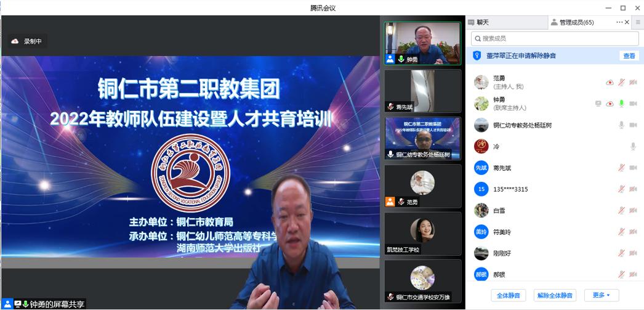
Task: Click the 搜索成员 search field
Action: click(x=555, y=39)
